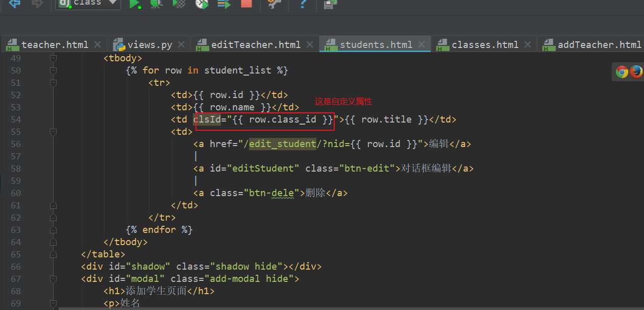
Task: Close the editTeacher.html tab
Action: click(x=310, y=45)
